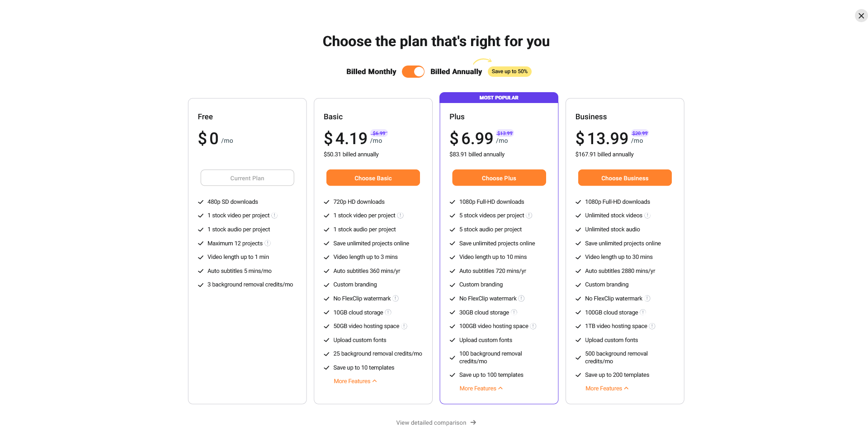Collapse More Features under Business plan
The width and height of the screenshot is (868, 436).
pos(607,389)
